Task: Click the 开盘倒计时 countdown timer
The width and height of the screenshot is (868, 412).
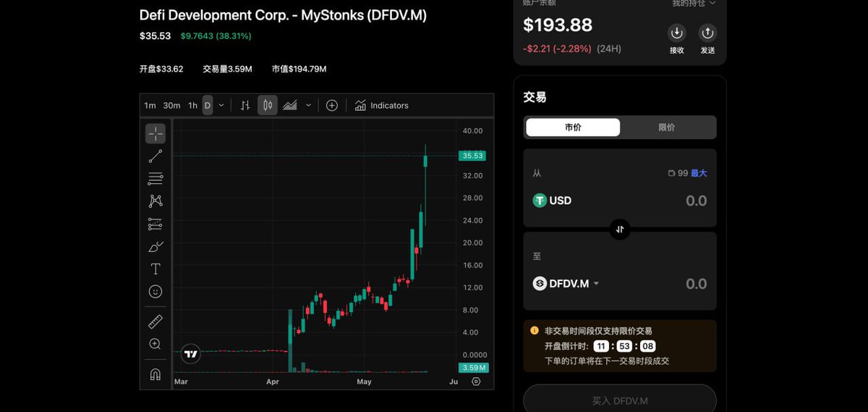Action: point(600,346)
